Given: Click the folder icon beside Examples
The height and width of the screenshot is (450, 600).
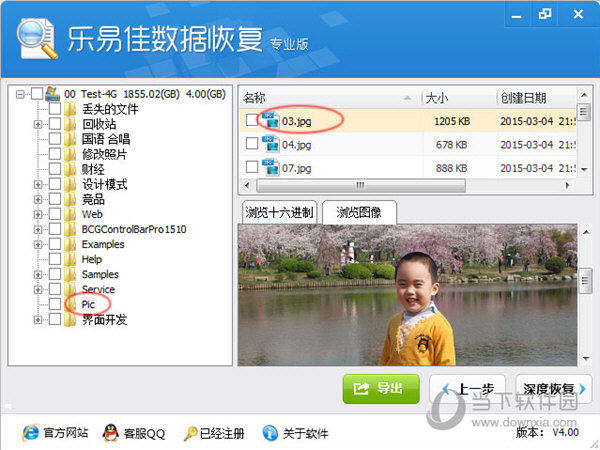Looking at the screenshot, I should point(70,244).
